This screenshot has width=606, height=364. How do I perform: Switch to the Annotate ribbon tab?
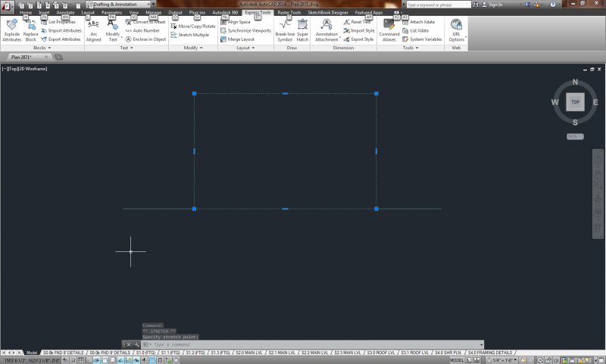point(65,13)
